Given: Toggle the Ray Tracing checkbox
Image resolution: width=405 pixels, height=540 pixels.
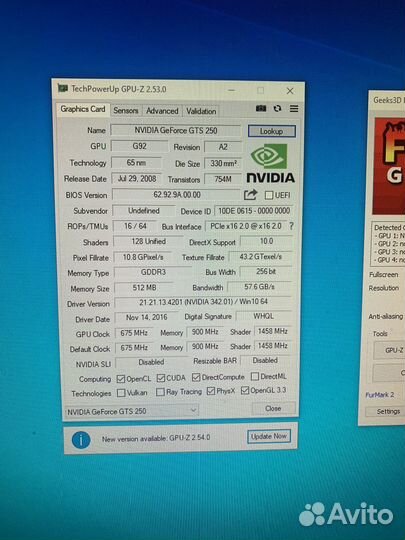Looking at the screenshot, I should (160, 392).
